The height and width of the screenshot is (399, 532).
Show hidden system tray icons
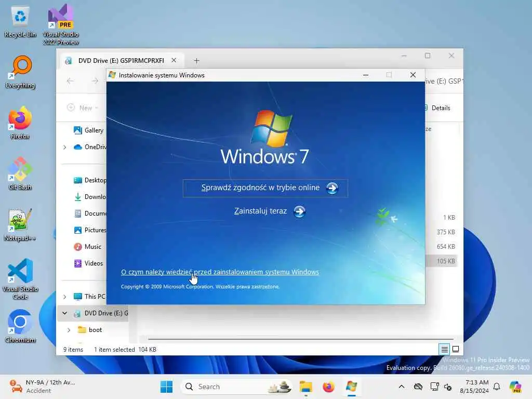402,387
